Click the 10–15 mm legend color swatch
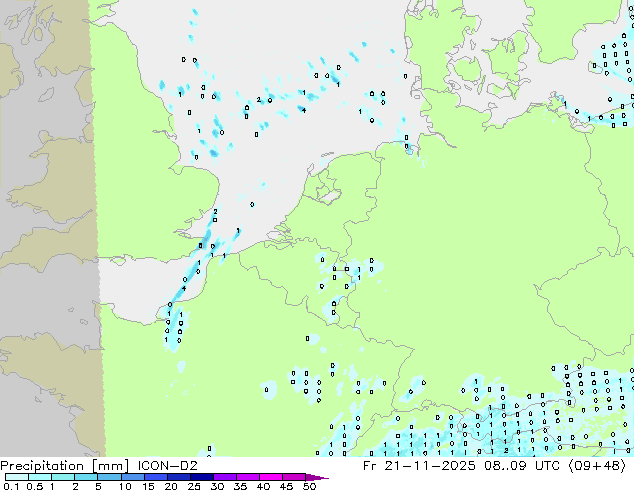 point(132,477)
